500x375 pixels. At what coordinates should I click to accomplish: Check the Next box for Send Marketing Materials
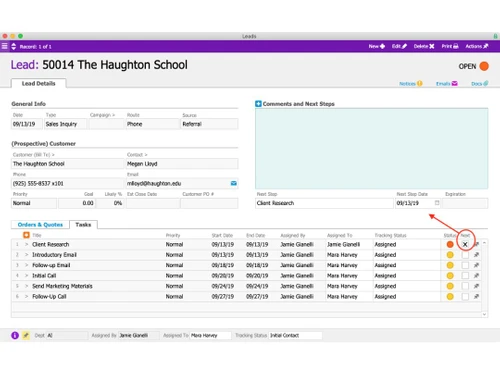pyautogui.click(x=465, y=286)
